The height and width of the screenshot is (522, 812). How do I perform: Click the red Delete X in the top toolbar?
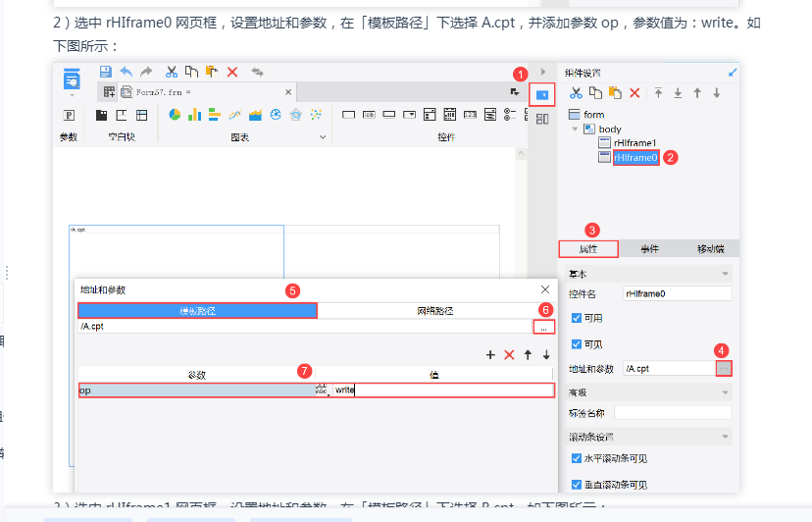tap(232, 72)
